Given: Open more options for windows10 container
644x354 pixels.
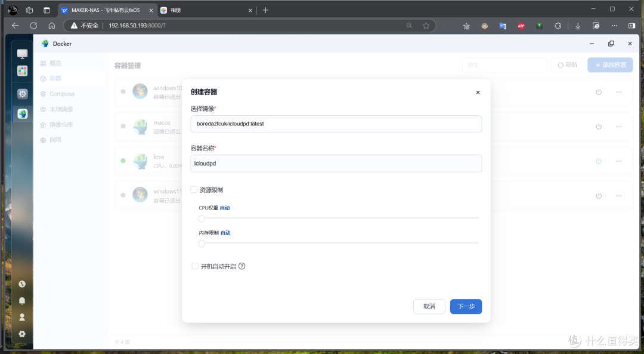Looking at the screenshot, I should point(618,92).
